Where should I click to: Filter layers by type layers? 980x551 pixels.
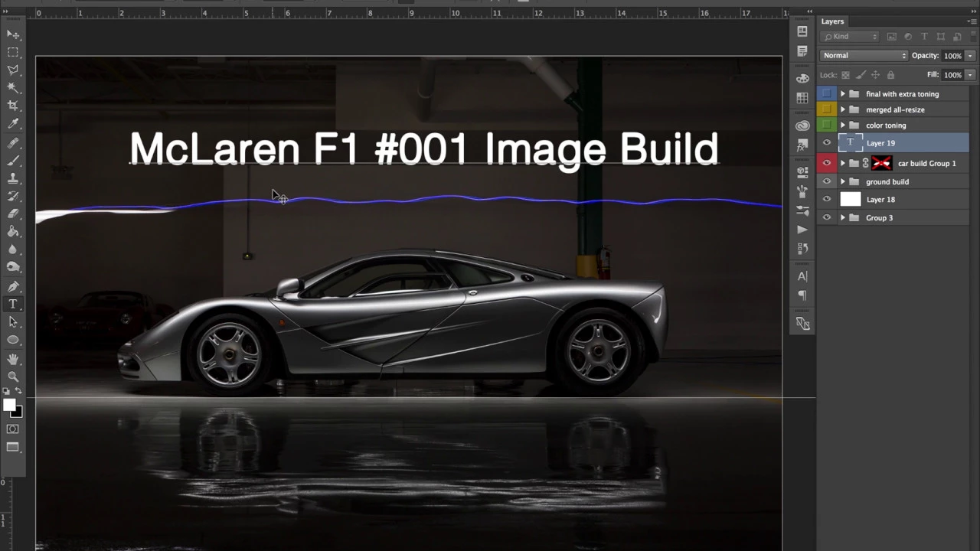point(924,37)
